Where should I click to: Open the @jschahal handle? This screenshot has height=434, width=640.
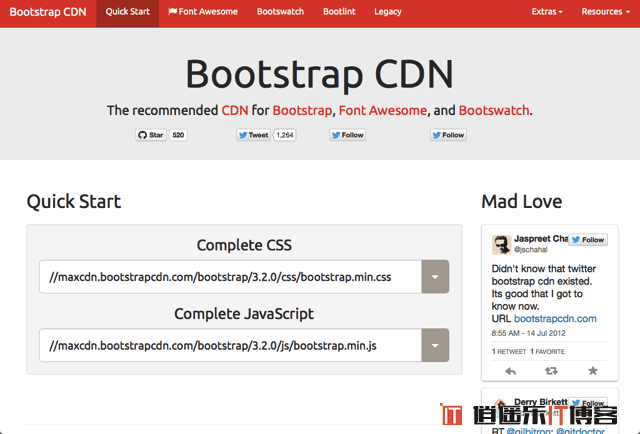(x=531, y=249)
